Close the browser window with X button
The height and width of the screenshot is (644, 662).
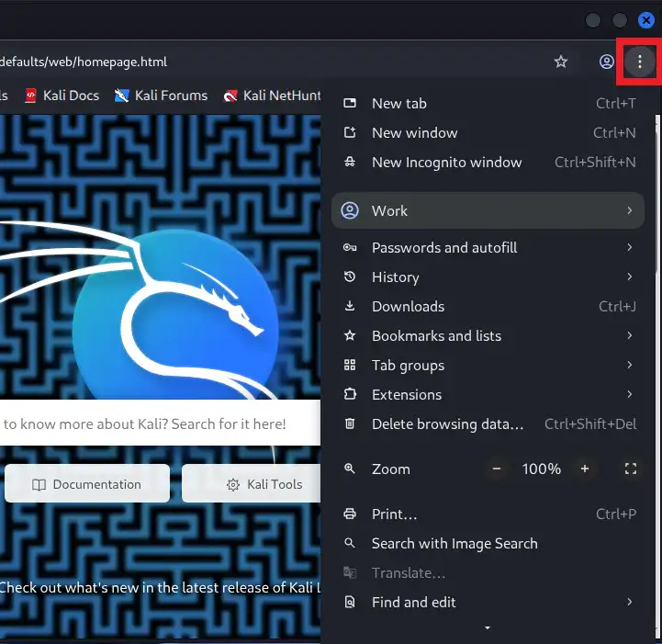pos(645,20)
